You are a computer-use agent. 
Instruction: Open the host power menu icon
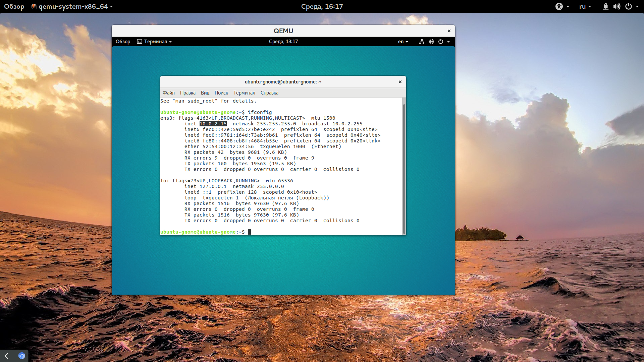click(629, 6)
